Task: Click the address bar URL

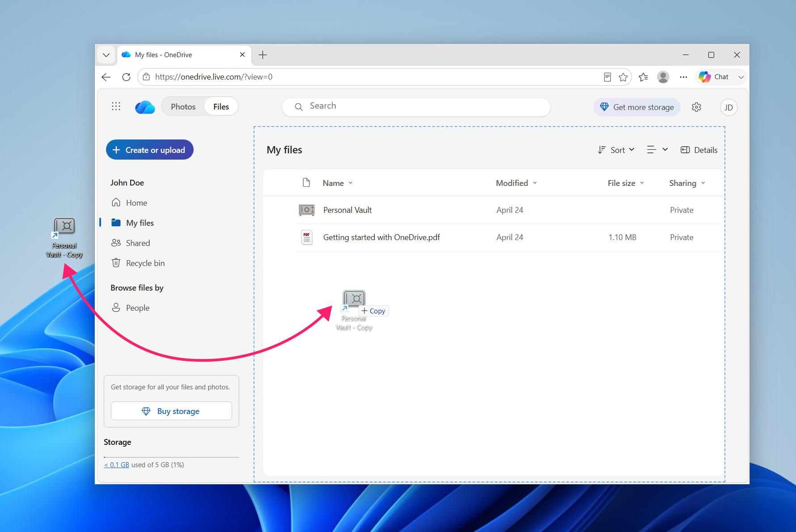Action: [214, 77]
